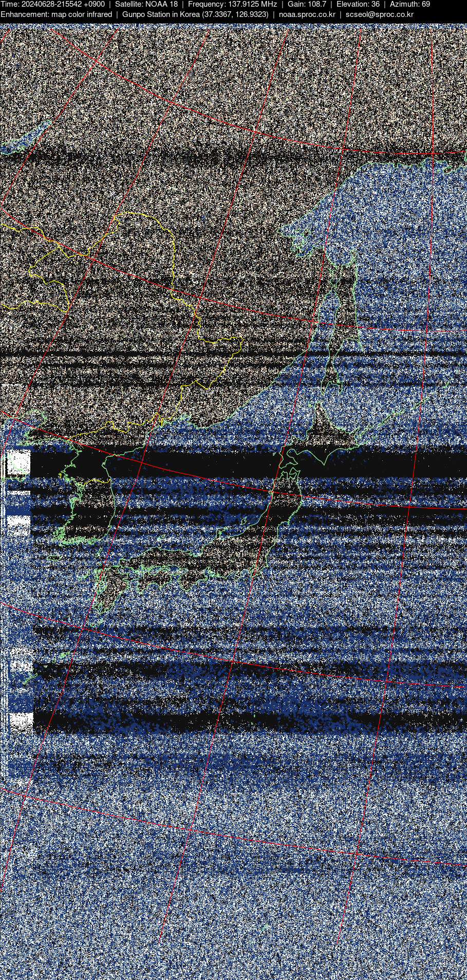Click the noaa.sproc.co.kr website address
This screenshot has height=980, width=467.
click(x=307, y=14)
